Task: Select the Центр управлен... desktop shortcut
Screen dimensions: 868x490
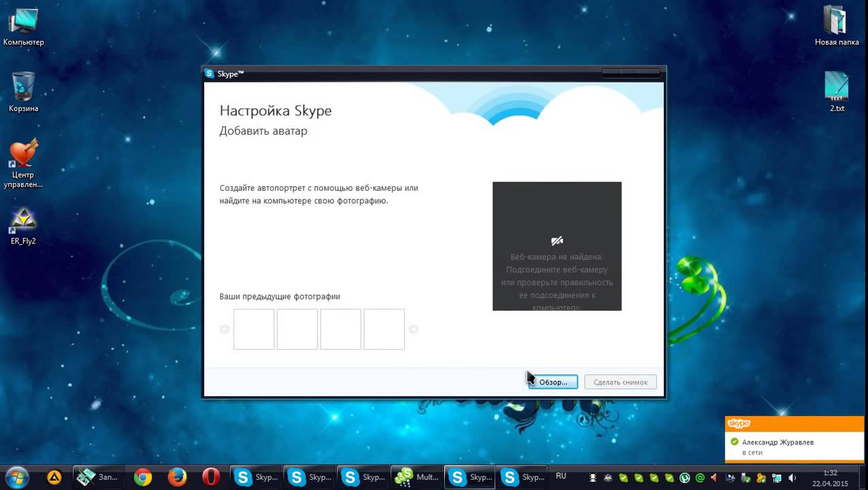Action: [23, 163]
